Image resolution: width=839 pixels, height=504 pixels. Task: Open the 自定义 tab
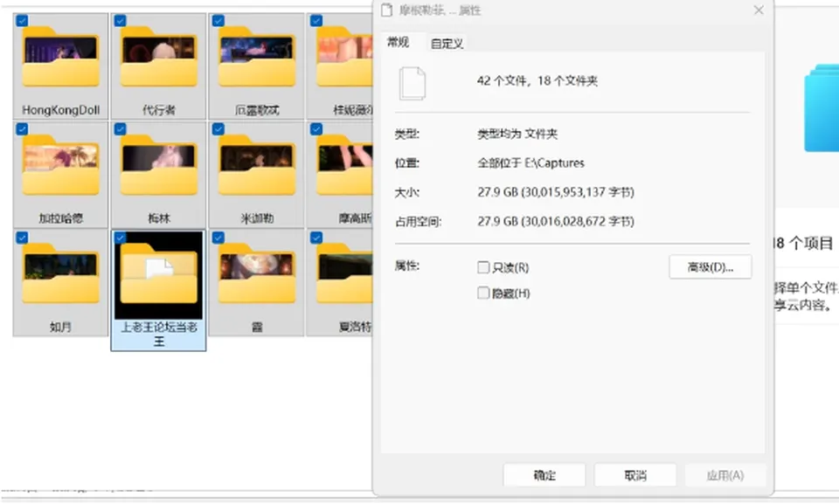click(447, 44)
